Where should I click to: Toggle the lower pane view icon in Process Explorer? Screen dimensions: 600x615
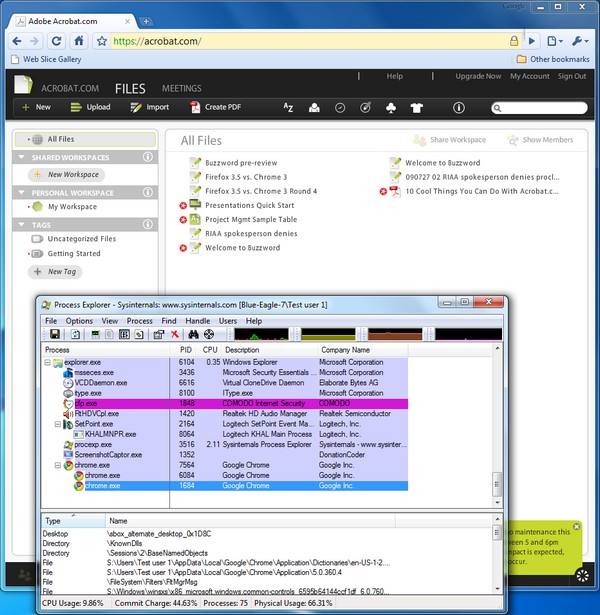(x=124, y=334)
